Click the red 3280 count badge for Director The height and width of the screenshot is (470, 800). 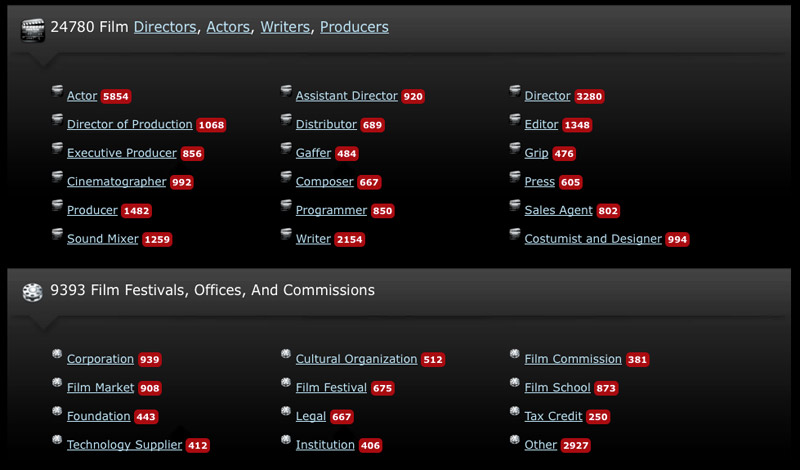(x=589, y=97)
